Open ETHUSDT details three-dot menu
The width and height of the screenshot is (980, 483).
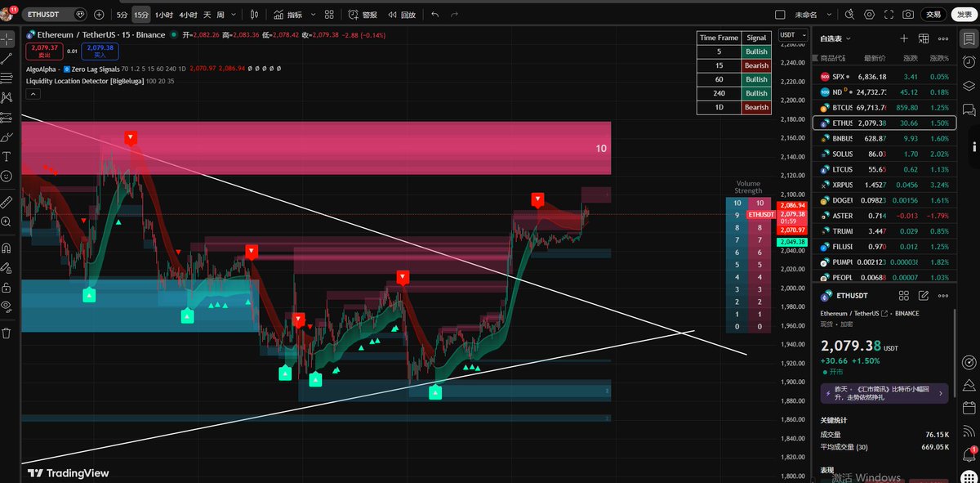pos(944,296)
